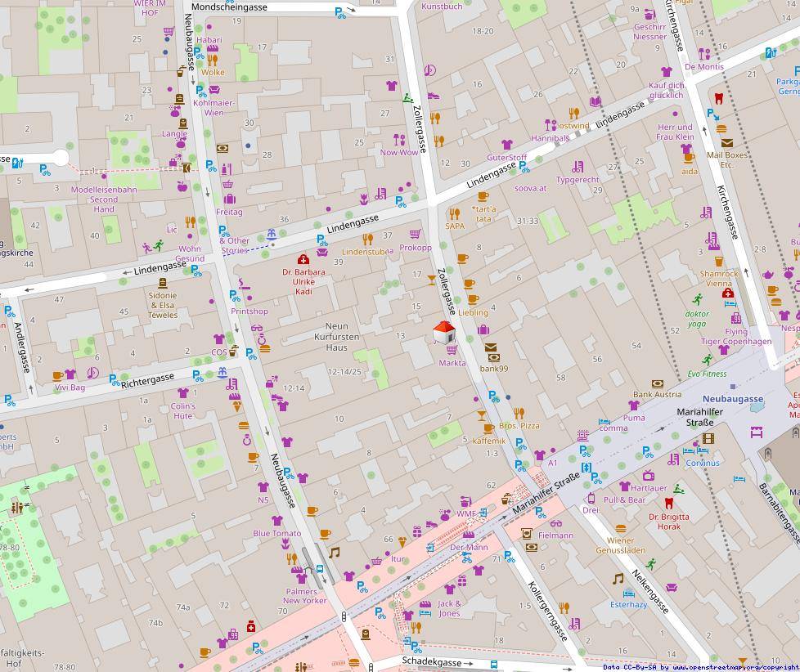Select the Lindenstub'n restaurant icon
The image size is (800, 672).
click(367, 239)
